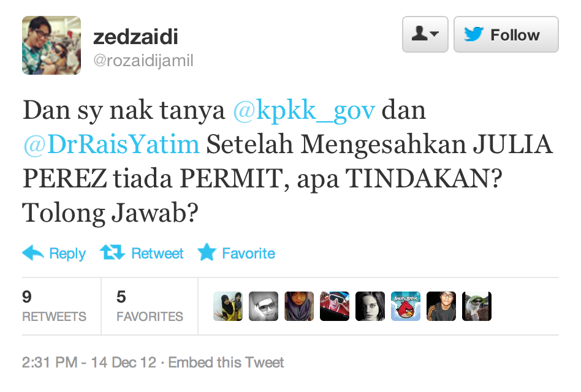Image resolution: width=581 pixels, height=392 pixels.
Task: Open the two girls in hijab avatar
Action: pos(228,306)
